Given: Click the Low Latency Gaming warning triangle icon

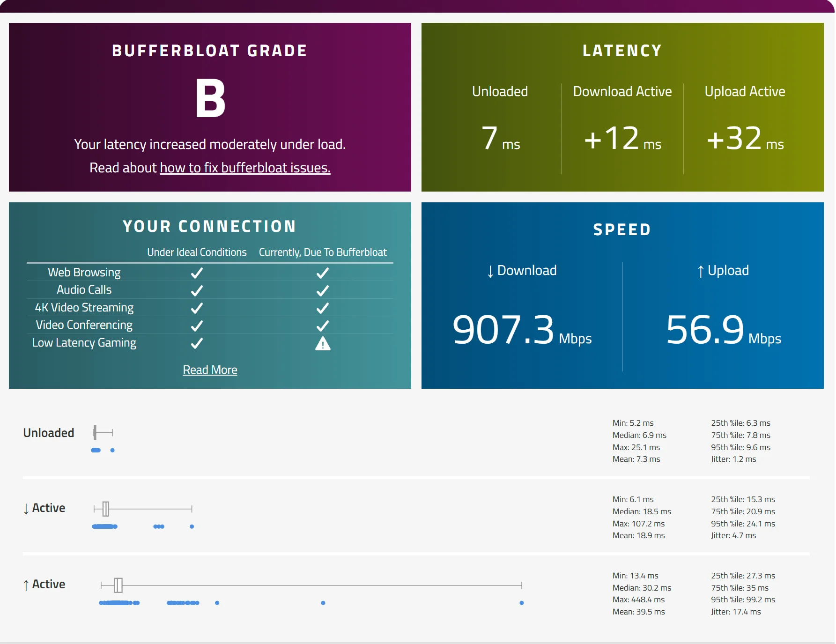Looking at the screenshot, I should click(x=323, y=344).
